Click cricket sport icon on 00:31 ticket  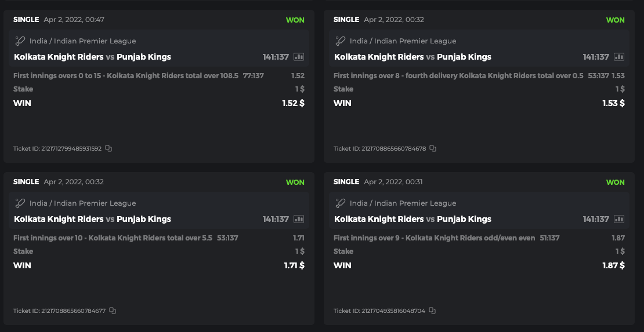coord(341,203)
